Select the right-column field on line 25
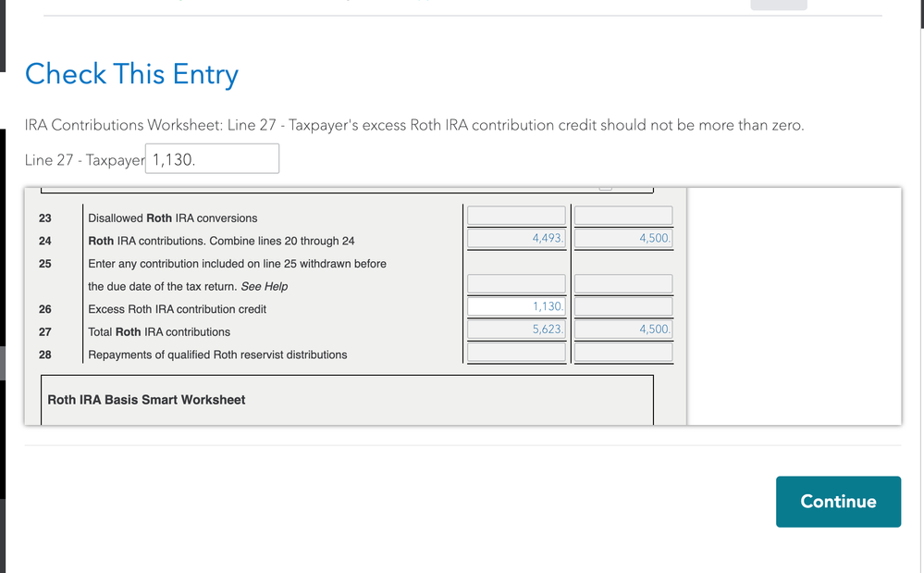 623,284
